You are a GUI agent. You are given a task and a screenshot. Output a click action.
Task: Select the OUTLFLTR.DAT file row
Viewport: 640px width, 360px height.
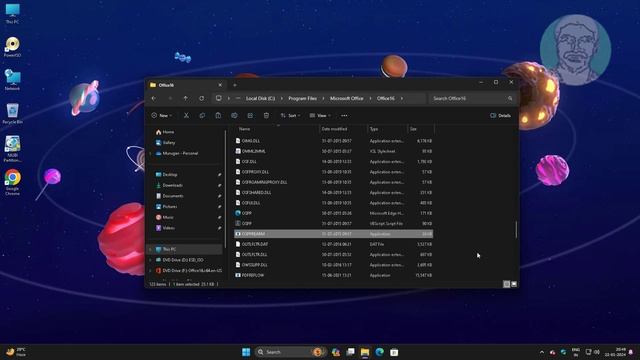(x=333, y=244)
